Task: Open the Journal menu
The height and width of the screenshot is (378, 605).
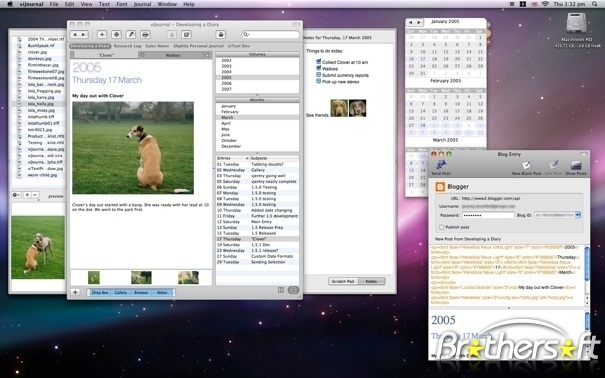Action: click(x=142, y=4)
